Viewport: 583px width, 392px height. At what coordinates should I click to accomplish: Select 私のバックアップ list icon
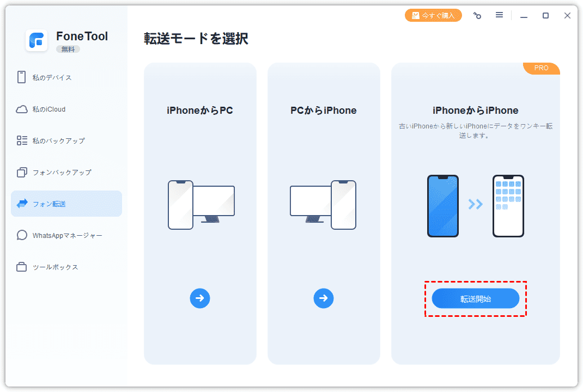point(22,140)
